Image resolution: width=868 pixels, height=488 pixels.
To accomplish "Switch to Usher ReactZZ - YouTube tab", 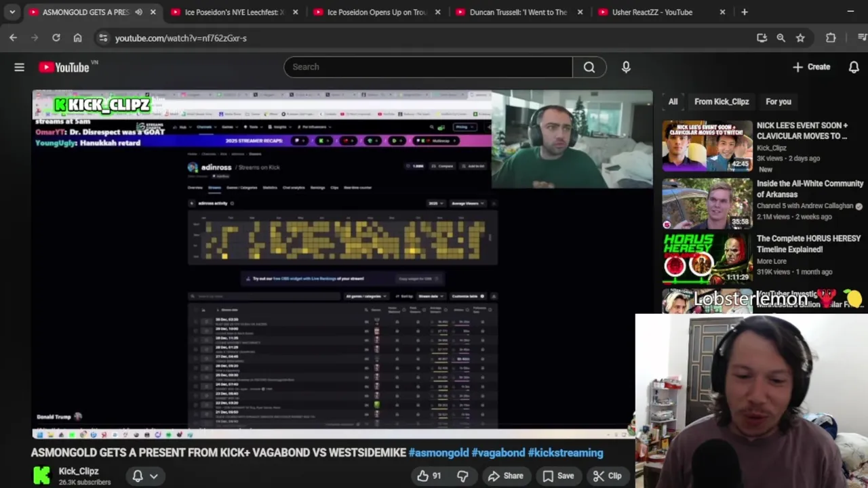I will coord(661,12).
